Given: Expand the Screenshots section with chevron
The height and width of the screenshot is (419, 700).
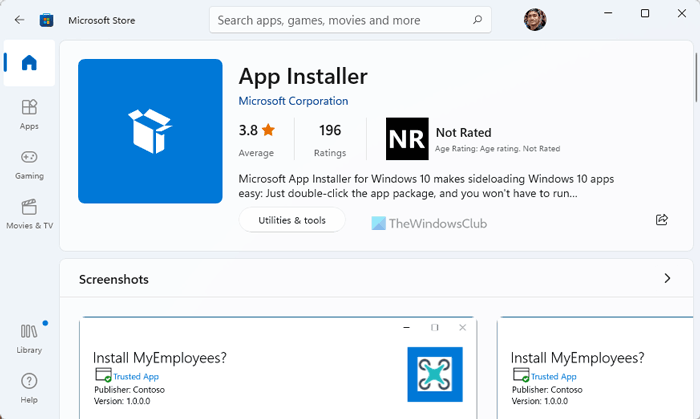Looking at the screenshot, I should 667,279.
